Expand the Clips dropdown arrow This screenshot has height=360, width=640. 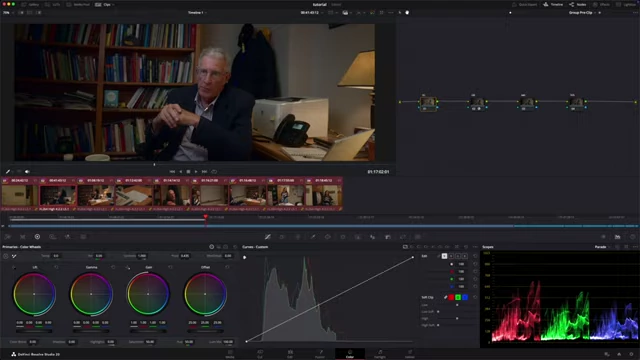pos(113,4)
